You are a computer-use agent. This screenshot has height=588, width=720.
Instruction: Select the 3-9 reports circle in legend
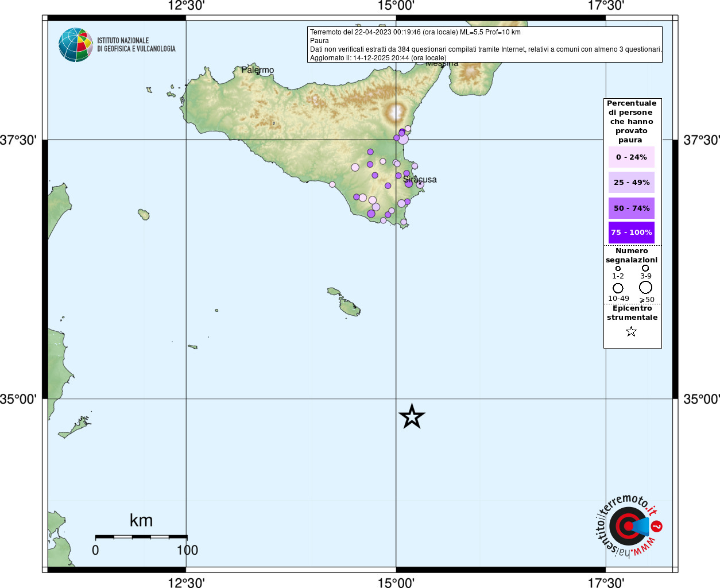click(x=645, y=268)
